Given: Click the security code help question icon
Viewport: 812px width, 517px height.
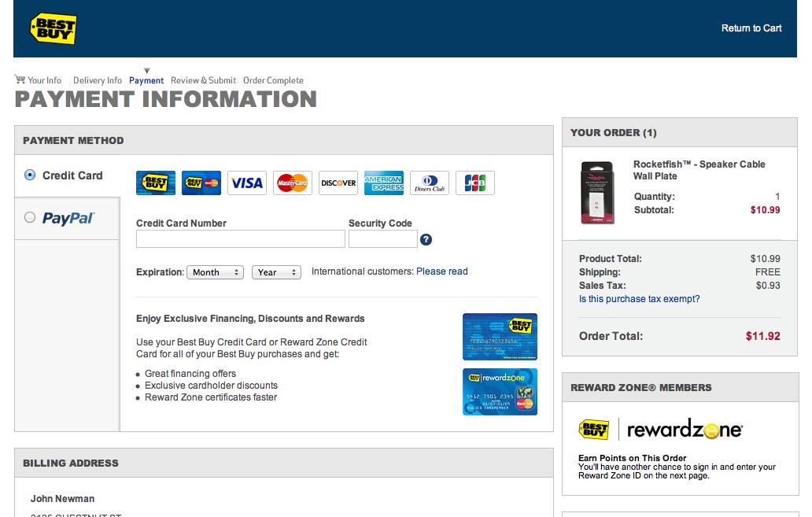Looking at the screenshot, I should pos(426,240).
